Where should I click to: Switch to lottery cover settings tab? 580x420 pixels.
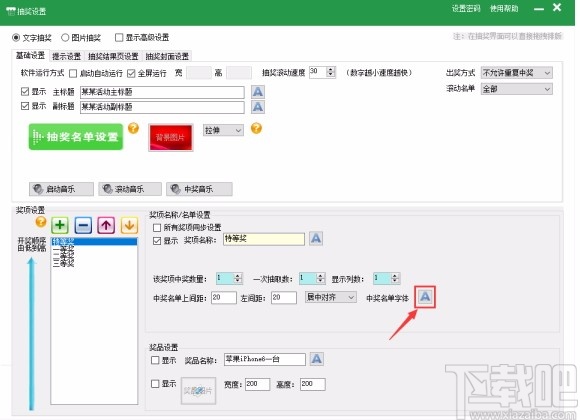click(x=167, y=56)
